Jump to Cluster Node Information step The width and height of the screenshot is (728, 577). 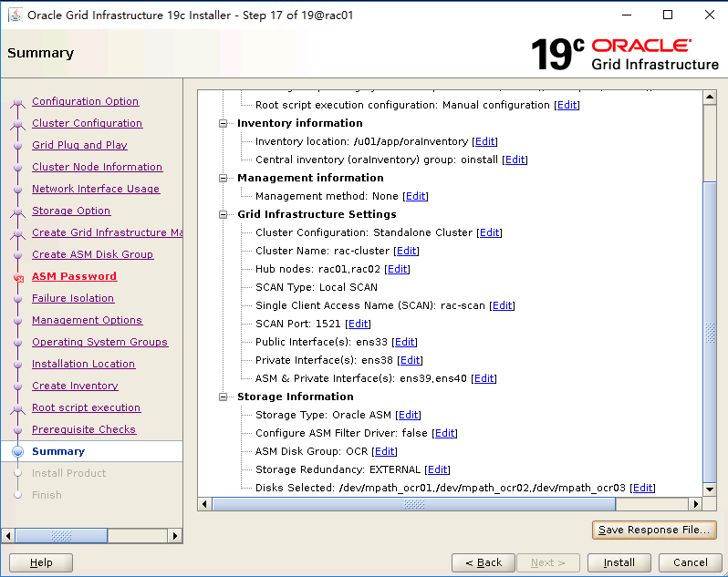point(97,167)
